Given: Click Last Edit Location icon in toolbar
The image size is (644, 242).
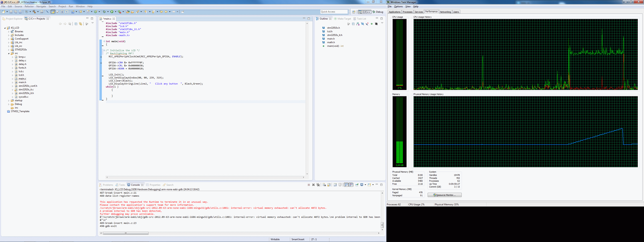Looking at the screenshot, I should [161, 12].
